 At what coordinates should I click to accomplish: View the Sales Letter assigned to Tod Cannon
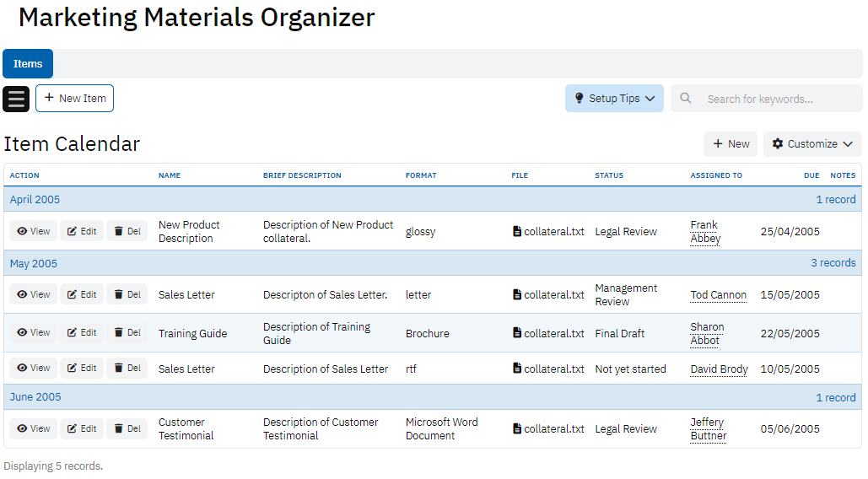[34, 295]
